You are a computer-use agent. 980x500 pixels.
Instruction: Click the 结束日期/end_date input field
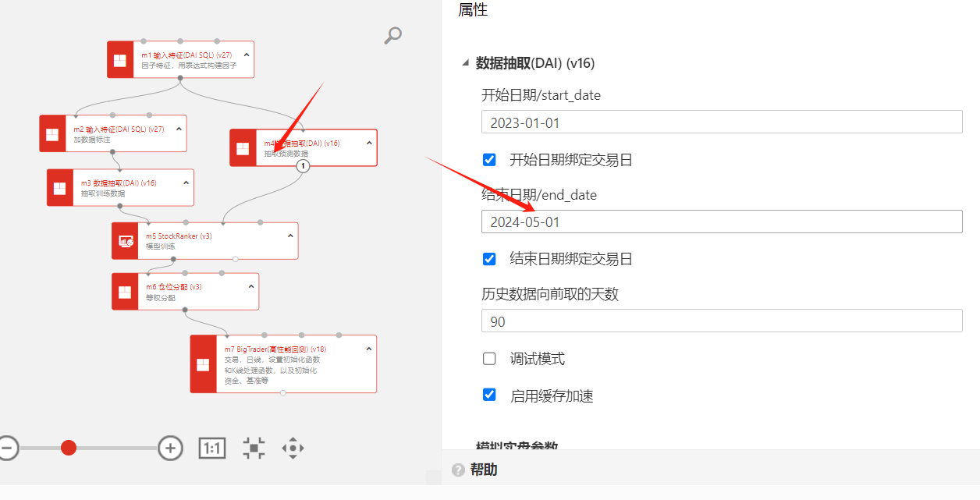pyautogui.click(x=722, y=222)
